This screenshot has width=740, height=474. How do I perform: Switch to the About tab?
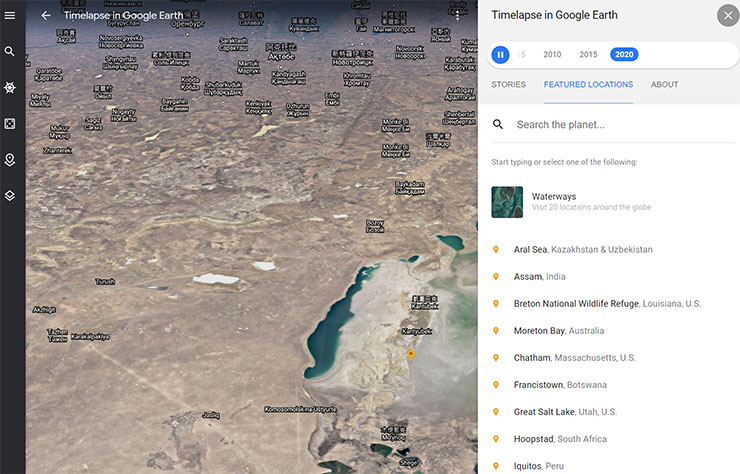(x=664, y=85)
